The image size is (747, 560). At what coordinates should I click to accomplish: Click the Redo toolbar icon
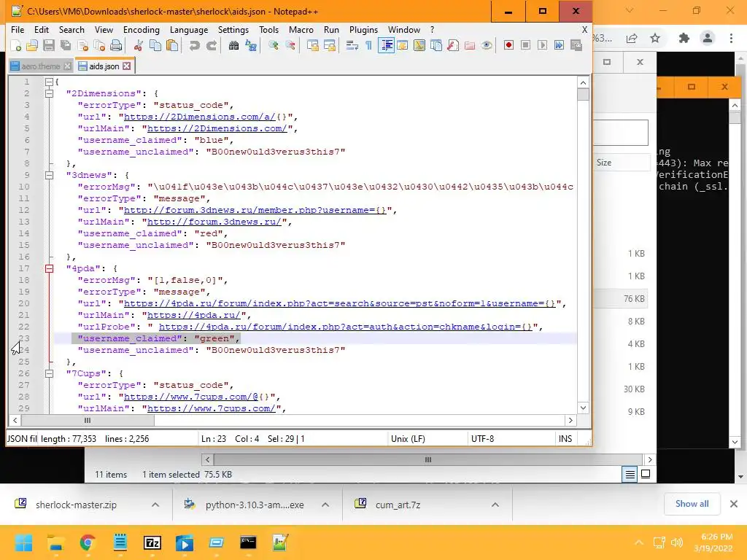pos(211,46)
